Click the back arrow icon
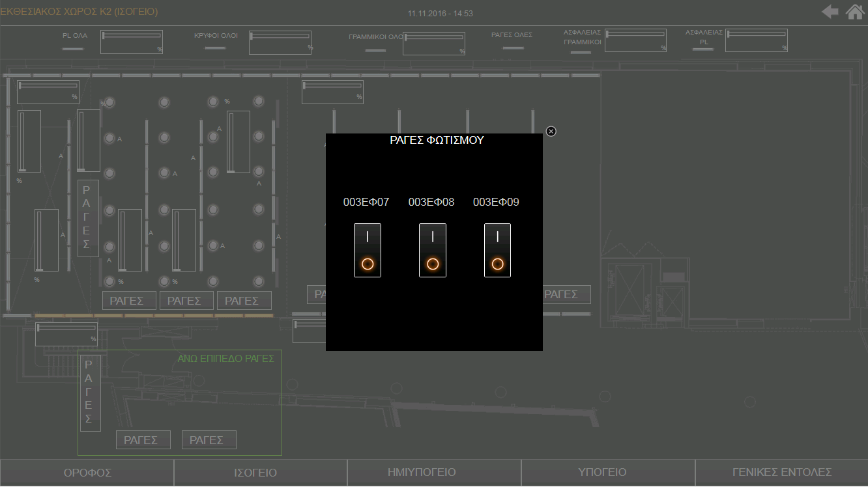The width and height of the screenshot is (868, 487). click(x=830, y=12)
